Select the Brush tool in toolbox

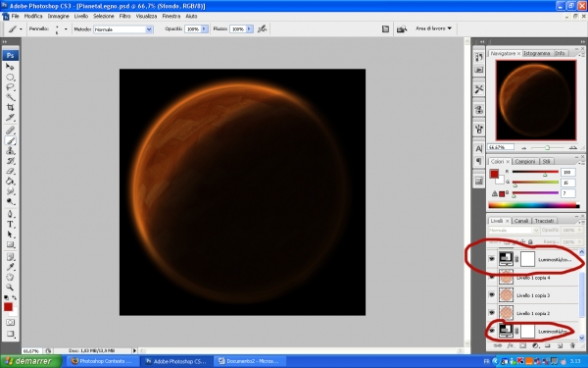click(10, 140)
